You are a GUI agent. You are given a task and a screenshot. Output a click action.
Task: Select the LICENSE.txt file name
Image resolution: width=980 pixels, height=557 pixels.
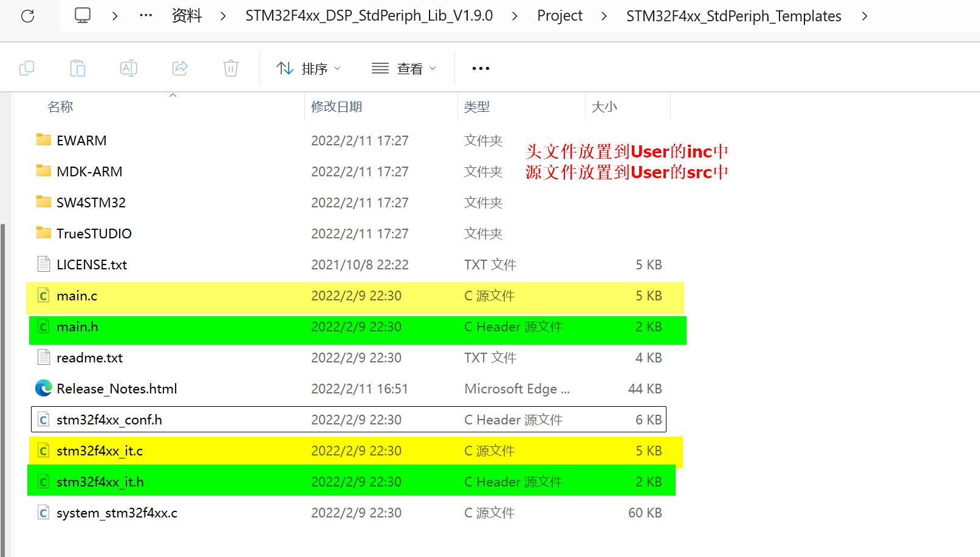pos(92,265)
